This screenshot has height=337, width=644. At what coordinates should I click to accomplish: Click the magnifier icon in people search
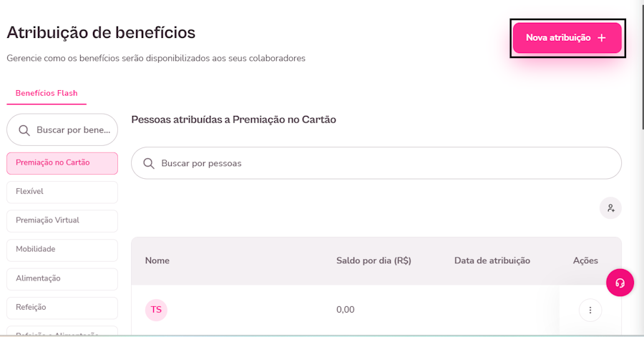pos(149,163)
